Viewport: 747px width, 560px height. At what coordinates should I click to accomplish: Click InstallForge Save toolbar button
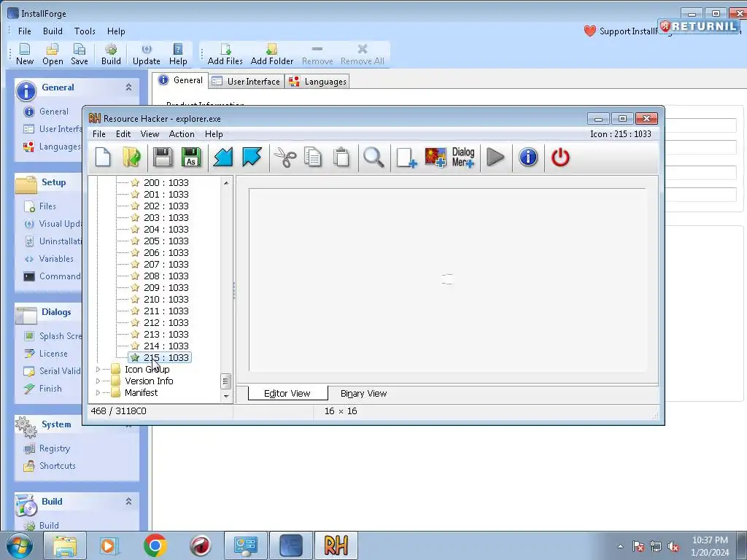coord(79,54)
